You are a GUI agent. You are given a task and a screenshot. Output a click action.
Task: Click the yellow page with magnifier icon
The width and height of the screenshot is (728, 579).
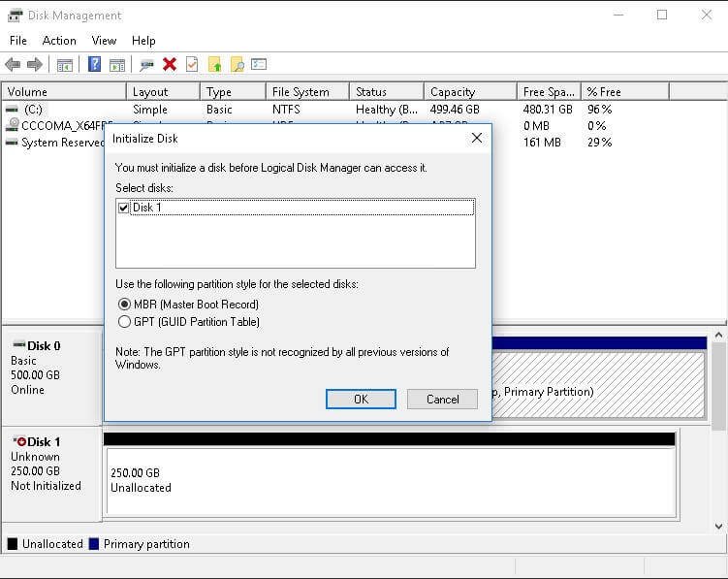[237, 65]
